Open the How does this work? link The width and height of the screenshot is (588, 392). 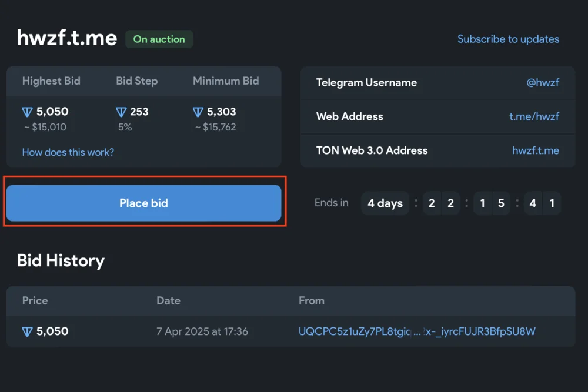coord(68,152)
